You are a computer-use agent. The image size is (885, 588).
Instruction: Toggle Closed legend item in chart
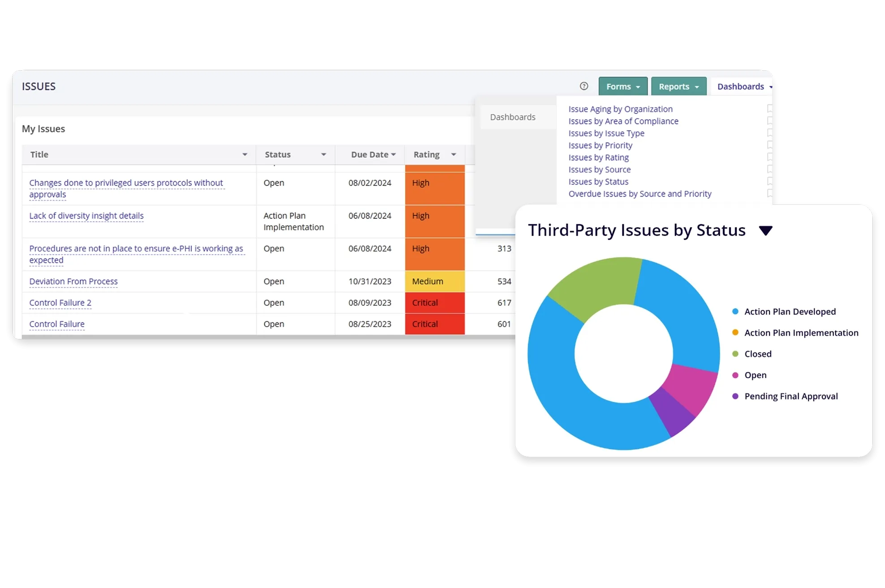click(x=757, y=354)
